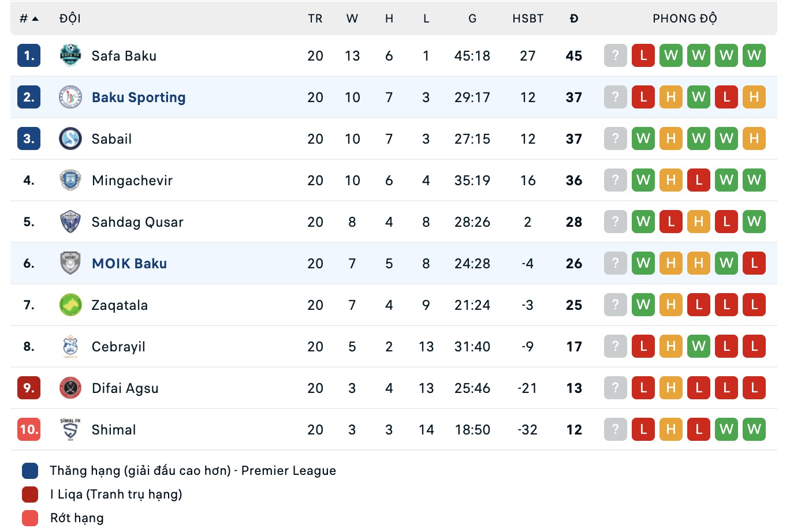
Task: Click the Sahdag Qusar shield logo
Action: pyautogui.click(x=70, y=222)
